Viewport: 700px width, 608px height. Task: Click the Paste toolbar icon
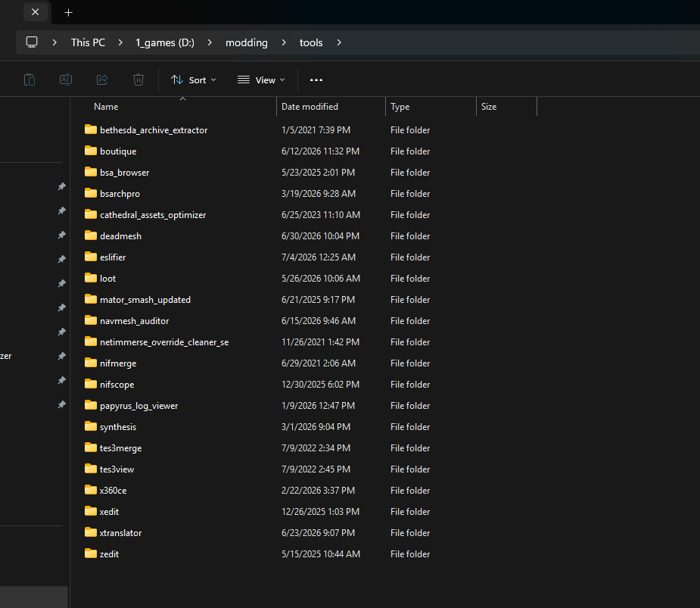coord(30,80)
